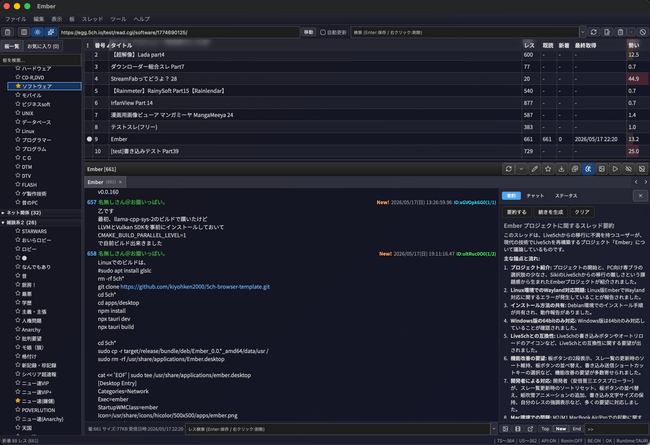Image resolution: width=650 pixels, height=445 pixels.
Task: Toggle favorite star for STARWARS board
Action: point(18,231)
